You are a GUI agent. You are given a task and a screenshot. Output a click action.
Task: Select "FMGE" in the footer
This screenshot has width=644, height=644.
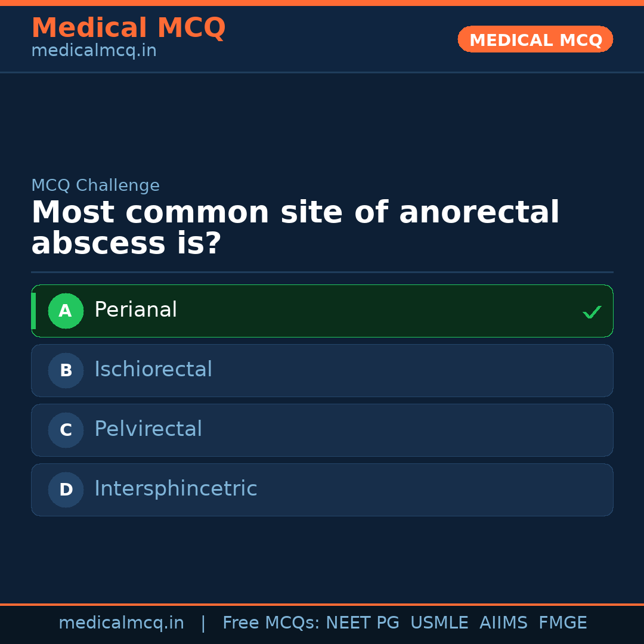[562, 623]
